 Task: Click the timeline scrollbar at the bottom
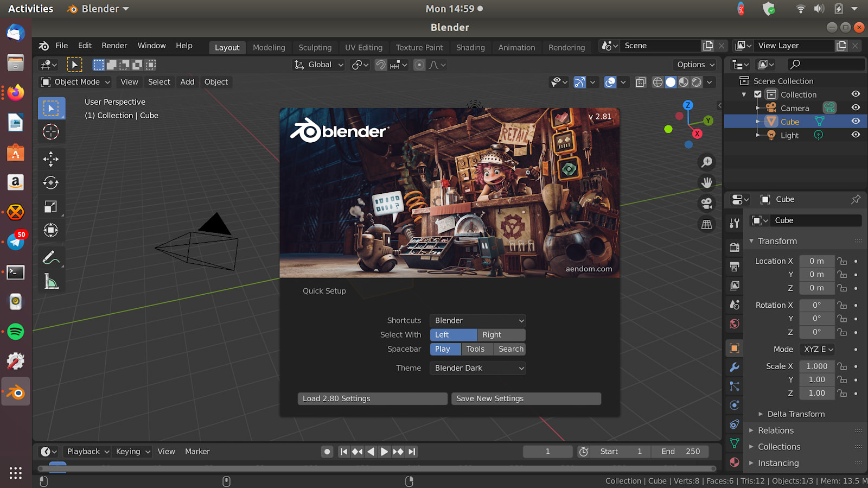click(376, 468)
